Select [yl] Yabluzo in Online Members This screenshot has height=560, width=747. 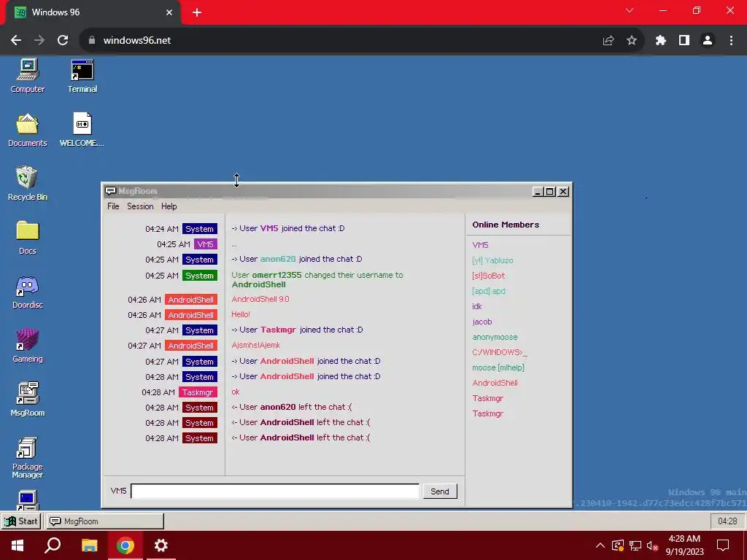tap(492, 260)
